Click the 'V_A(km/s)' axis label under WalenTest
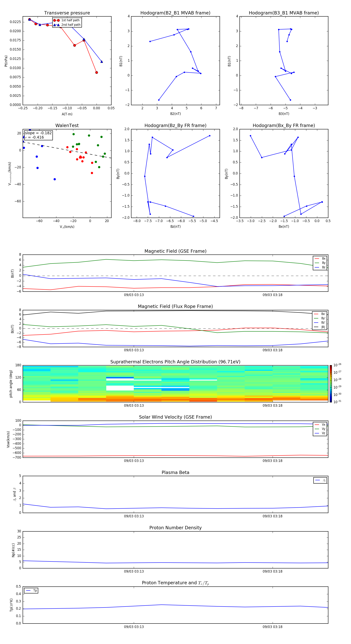351x644 pixels. click(67, 227)
